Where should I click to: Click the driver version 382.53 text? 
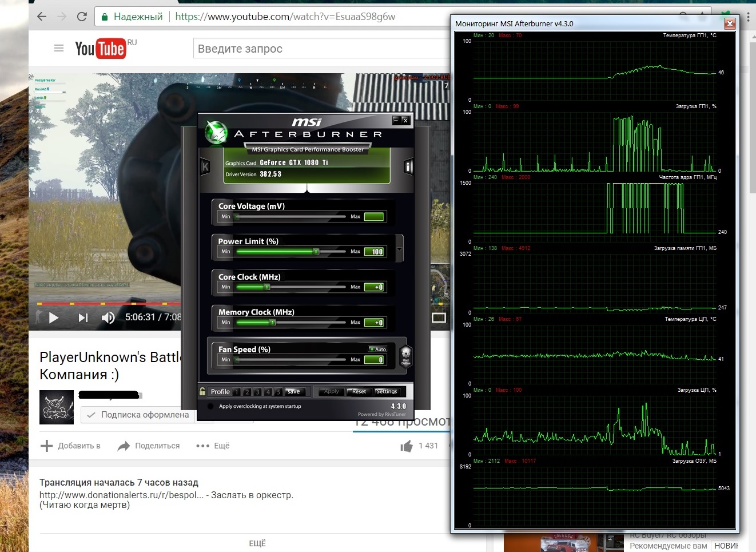pyautogui.click(x=270, y=174)
